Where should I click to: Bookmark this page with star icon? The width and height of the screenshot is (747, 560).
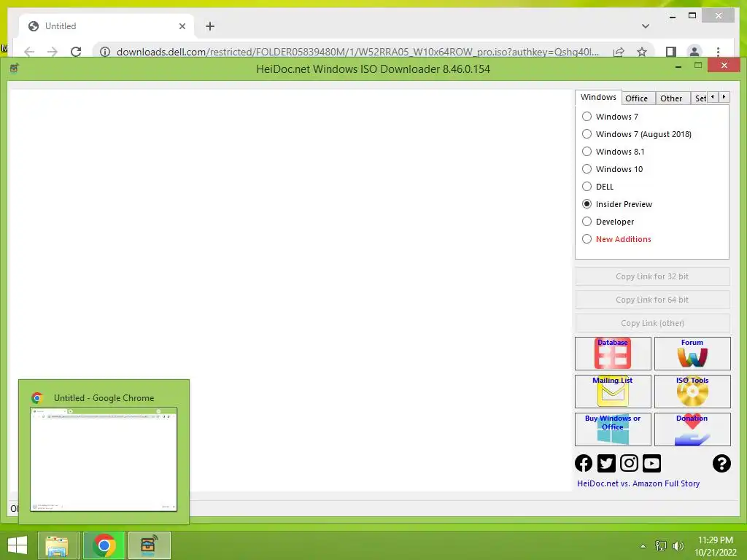click(642, 52)
